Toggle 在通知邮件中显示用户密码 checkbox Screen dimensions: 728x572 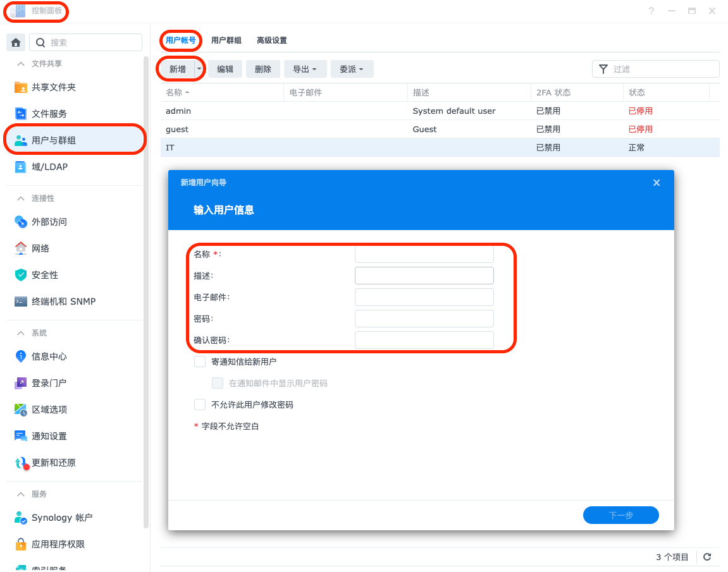pyautogui.click(x=218, y=383)
